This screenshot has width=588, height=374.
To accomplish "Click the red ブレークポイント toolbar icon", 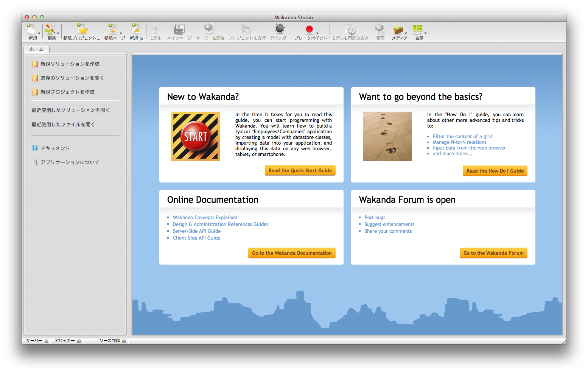I will click(310, 30).
